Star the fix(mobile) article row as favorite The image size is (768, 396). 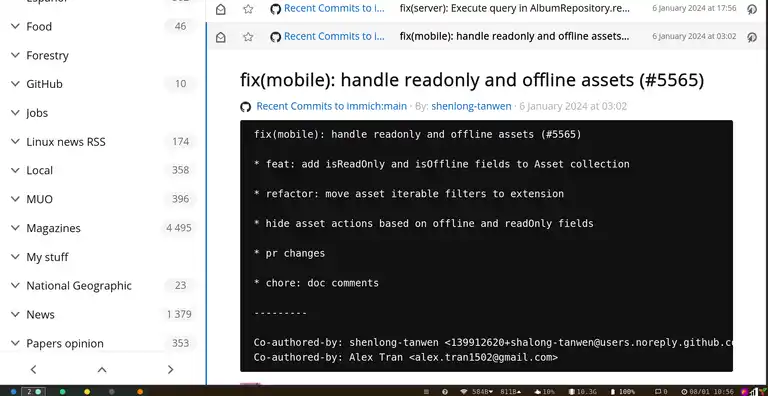point(248,37)
